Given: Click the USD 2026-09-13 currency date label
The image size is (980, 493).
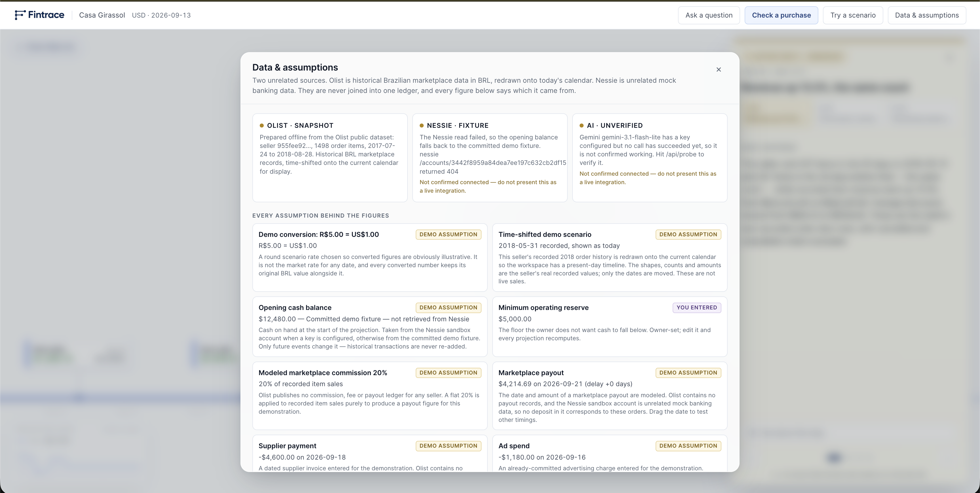Looking at the screenshot, I should click(161, 15).
